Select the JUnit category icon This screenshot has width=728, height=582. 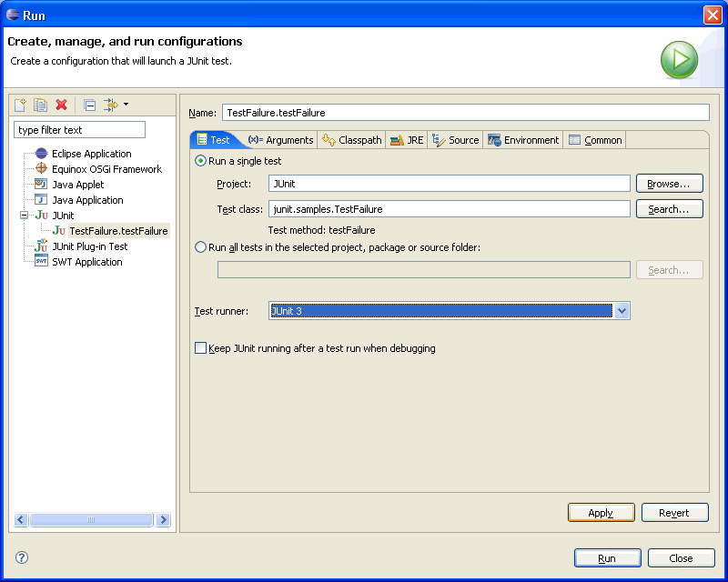41,215
